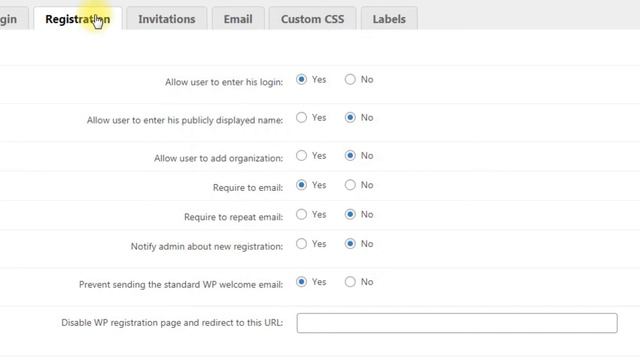The width and height of the screenshot is (640, 360).
Task: Set Require to email to Yes
Action: [301, 185]
